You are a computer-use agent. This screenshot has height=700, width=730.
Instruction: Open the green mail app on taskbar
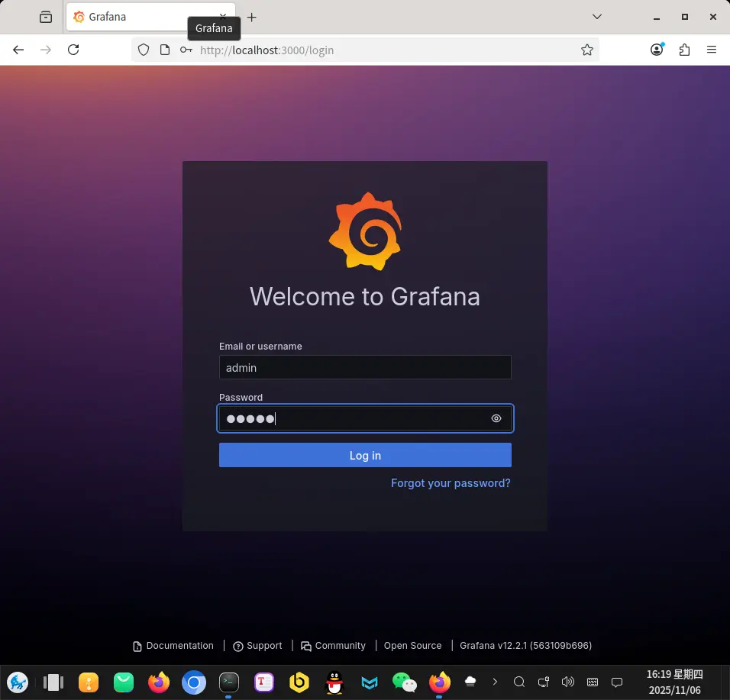coord(124,682)
